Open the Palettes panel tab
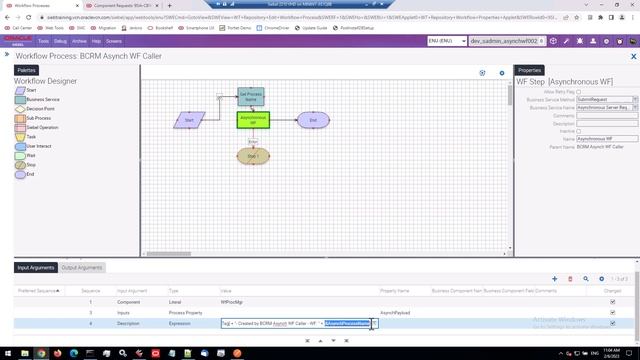 coord(27,70)
